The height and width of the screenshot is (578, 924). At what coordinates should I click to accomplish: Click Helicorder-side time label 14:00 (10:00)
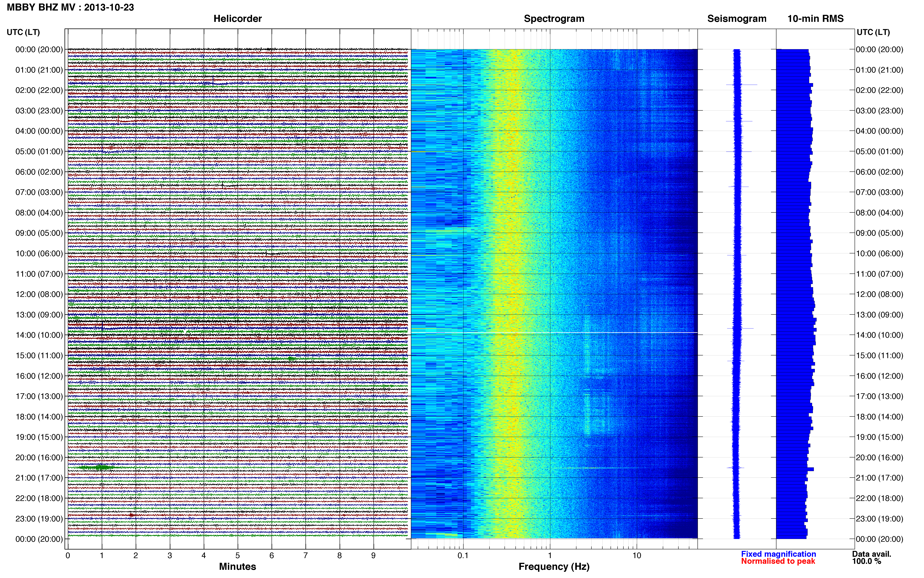(x=39, y=335)
